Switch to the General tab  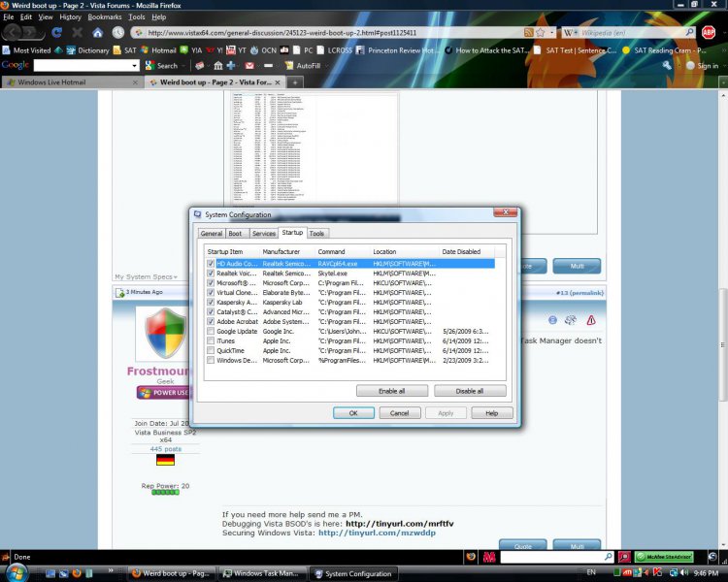212,234
